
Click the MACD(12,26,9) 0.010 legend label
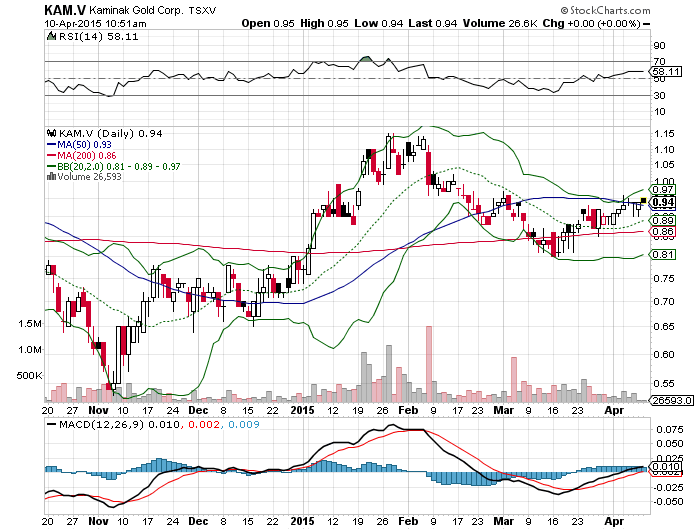point(119,424)
